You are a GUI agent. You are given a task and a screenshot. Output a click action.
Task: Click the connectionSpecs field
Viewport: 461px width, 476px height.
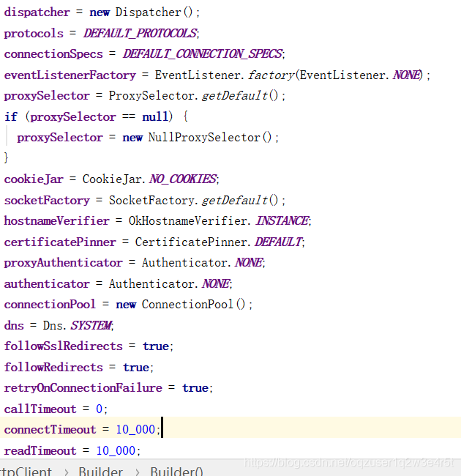53,54
